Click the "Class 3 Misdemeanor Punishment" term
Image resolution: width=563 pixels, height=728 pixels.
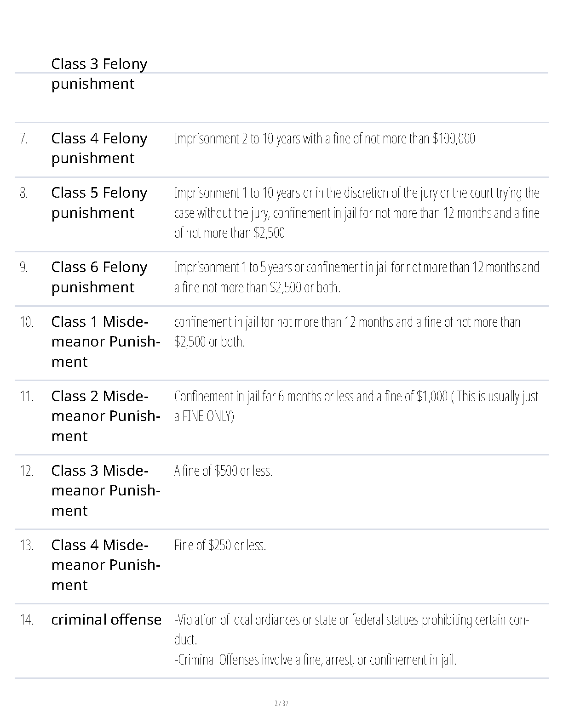click(105, 490)
